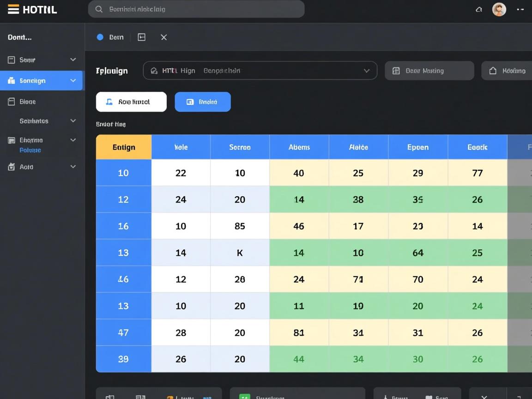This screenshot has height=399, width=532.
Task: Click the Boar Noxting button
Action: [429, 71]
